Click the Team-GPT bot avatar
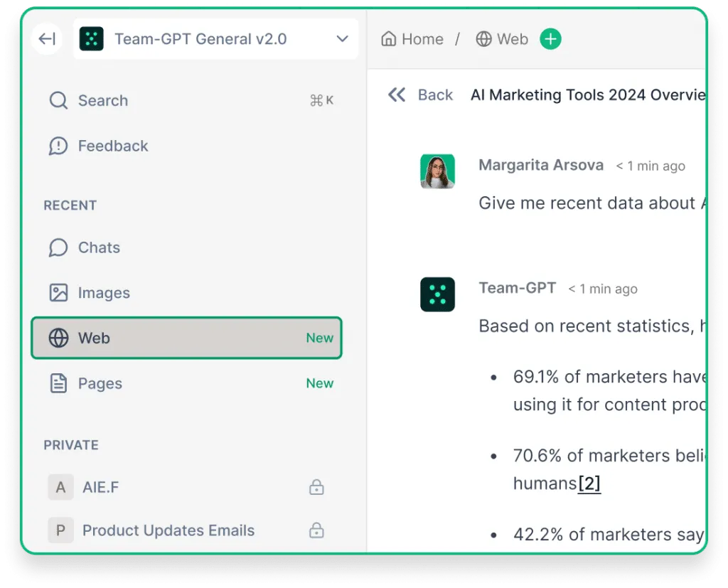Viewport: 728px width, 588px height. point(437,294)
